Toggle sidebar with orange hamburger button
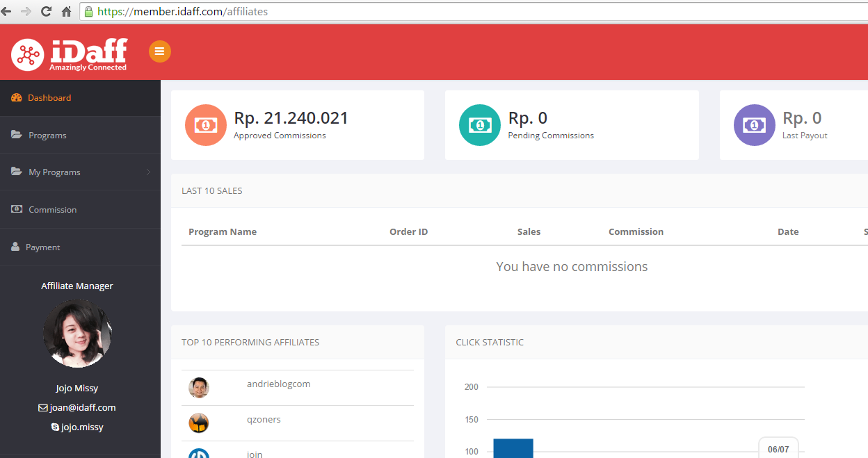The image size is (868, 458). point(160,51)
